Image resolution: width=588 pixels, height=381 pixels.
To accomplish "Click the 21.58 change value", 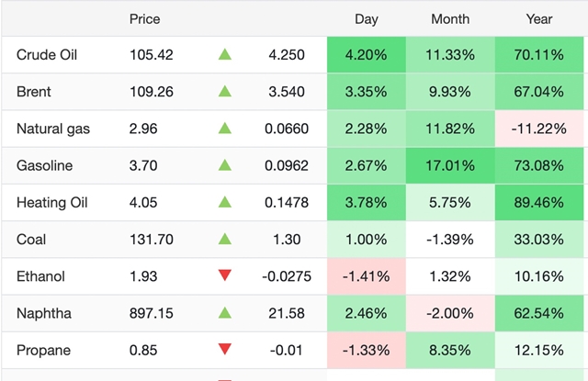I will pyautogui.click(x=287, y=313).
